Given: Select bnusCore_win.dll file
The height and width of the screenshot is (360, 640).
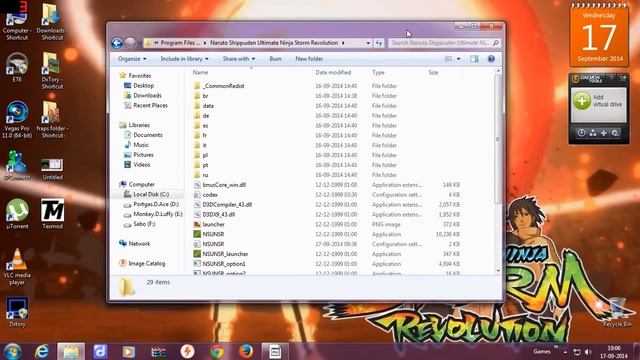Looking at the screenshot, I should [x=224, y=185].
